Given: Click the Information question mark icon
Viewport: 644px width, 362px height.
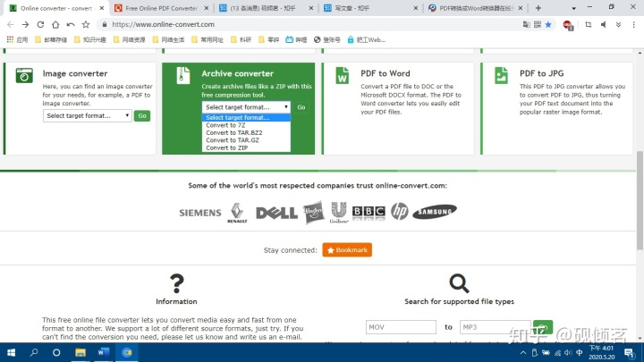Looking at the screenshot, I should click(176, 283).
